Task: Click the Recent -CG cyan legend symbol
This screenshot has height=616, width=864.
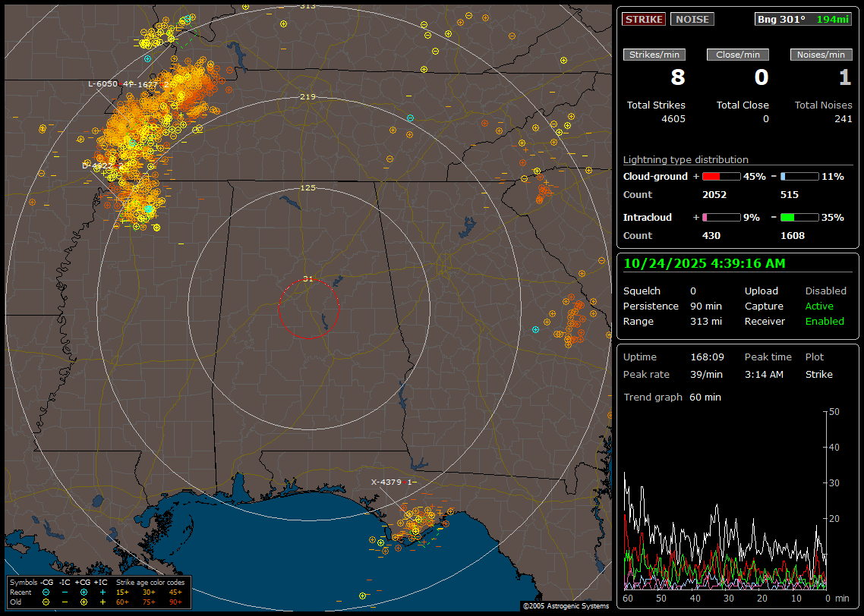Action: [x=46, y=592]
